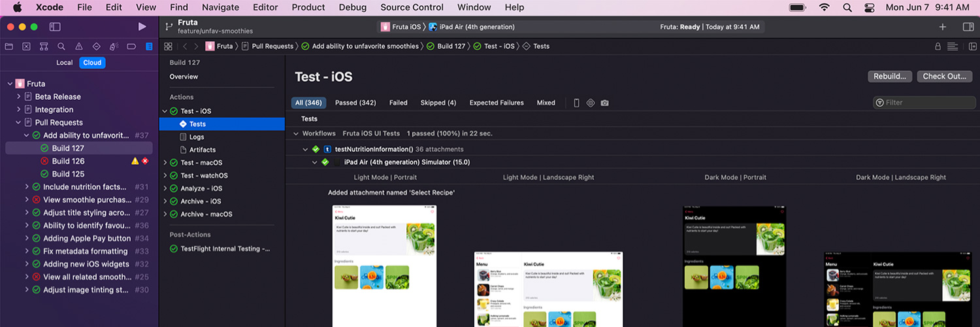Collapse Pull Requests group
The image size is (980, 327).
(x=18, y=122)
